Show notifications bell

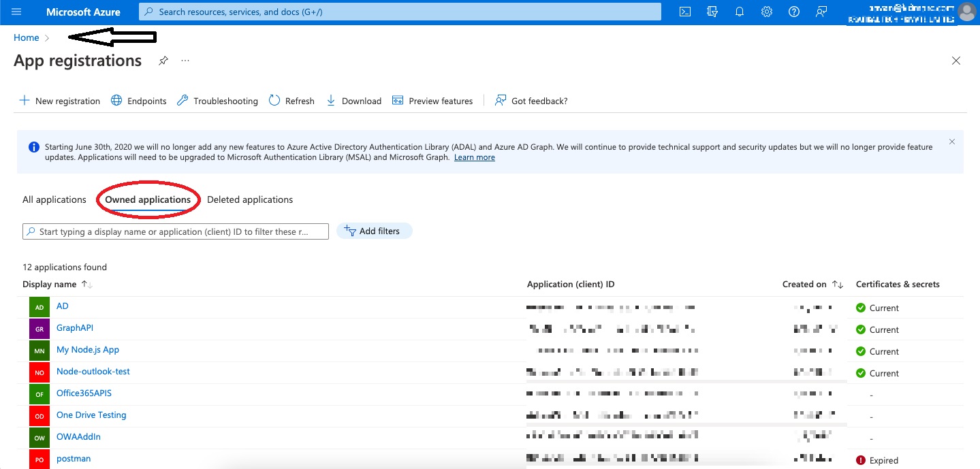point(740,12)
